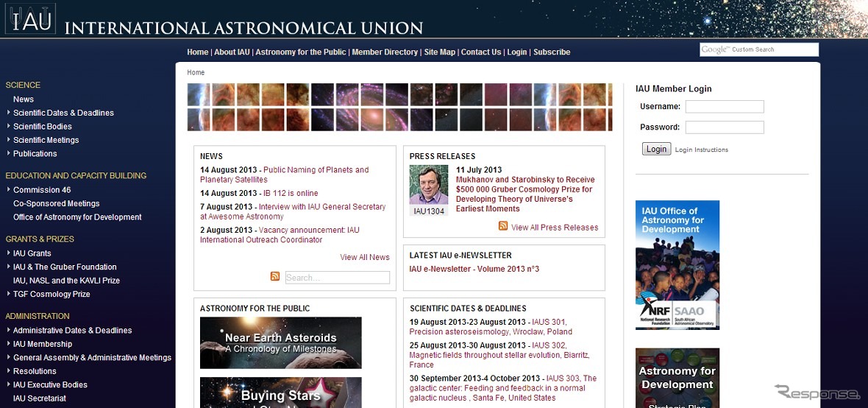Open IAU Secretariat sidebar link
Viewport: 868px width, 408px height.
click(39, 398)
